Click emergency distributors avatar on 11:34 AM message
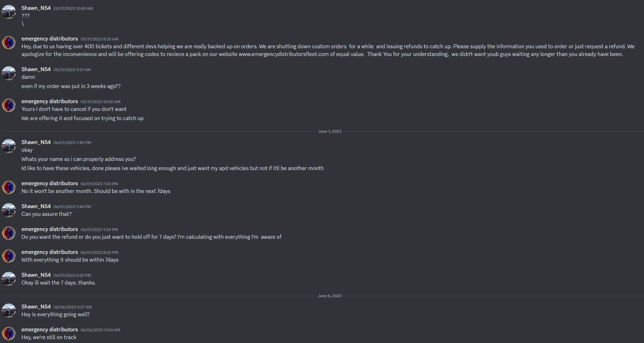Viewport: 644px width, 343px height. (x=9, y=333)
